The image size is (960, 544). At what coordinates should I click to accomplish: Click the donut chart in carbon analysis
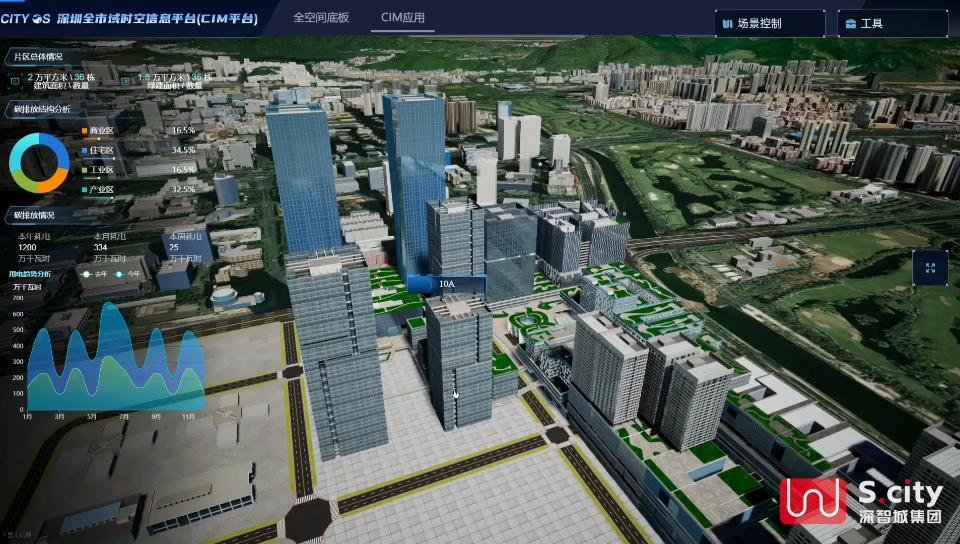coord(39,162)
